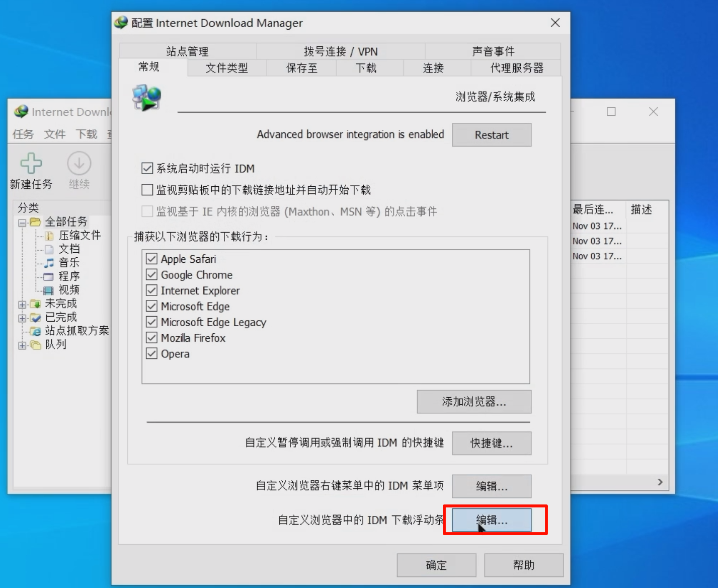Click the 最后连... column header
Viewport: 718px width, 588px height.
(598, 209)
